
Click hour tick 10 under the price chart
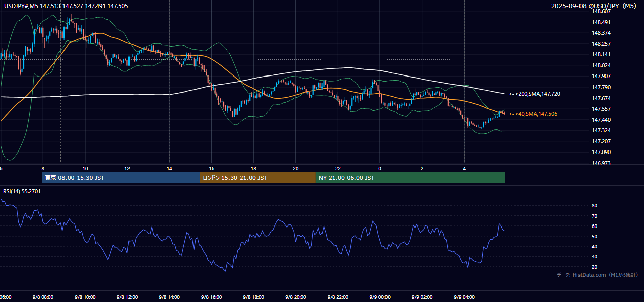click(85, 168)
